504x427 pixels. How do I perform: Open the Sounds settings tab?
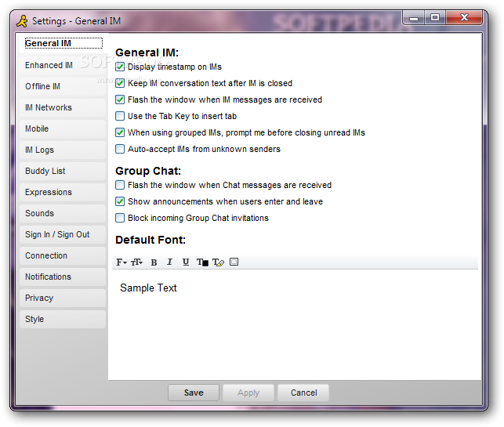coord(63,213)
